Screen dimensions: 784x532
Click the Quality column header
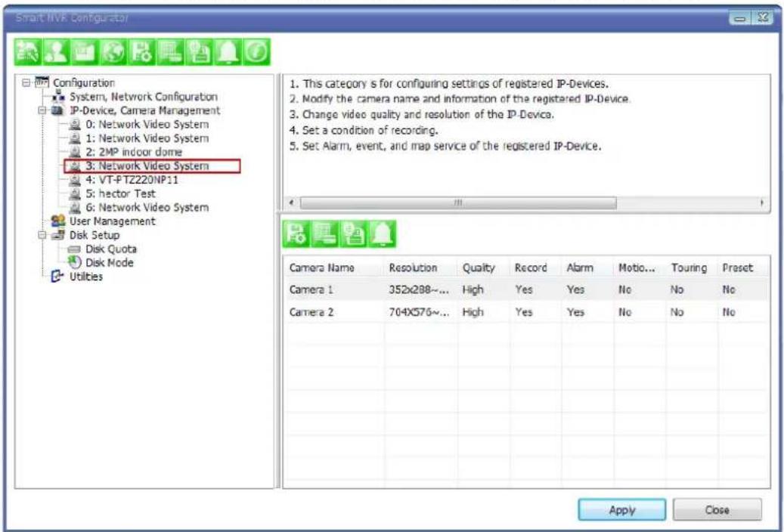tap(484, 268)
